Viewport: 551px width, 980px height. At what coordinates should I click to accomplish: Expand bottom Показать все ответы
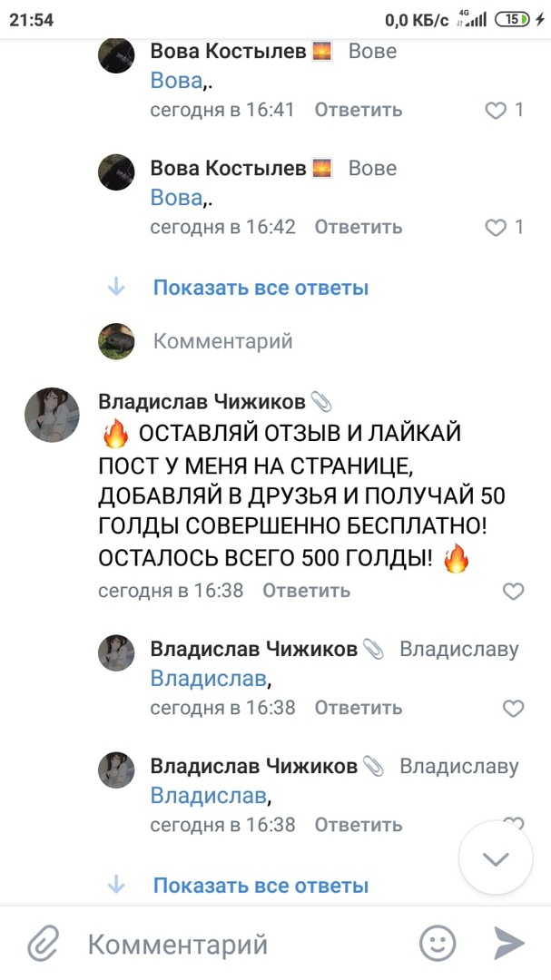click(261, 886)
